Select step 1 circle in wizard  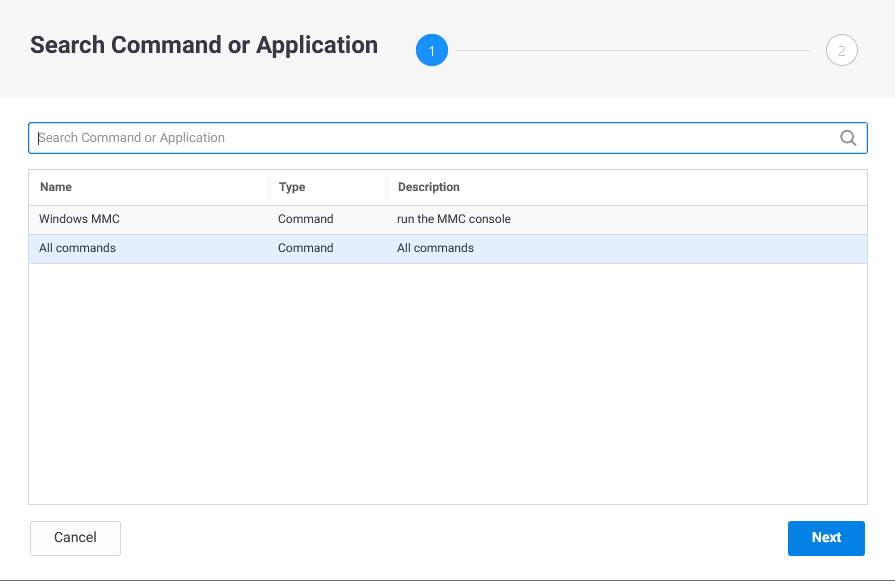432,50
